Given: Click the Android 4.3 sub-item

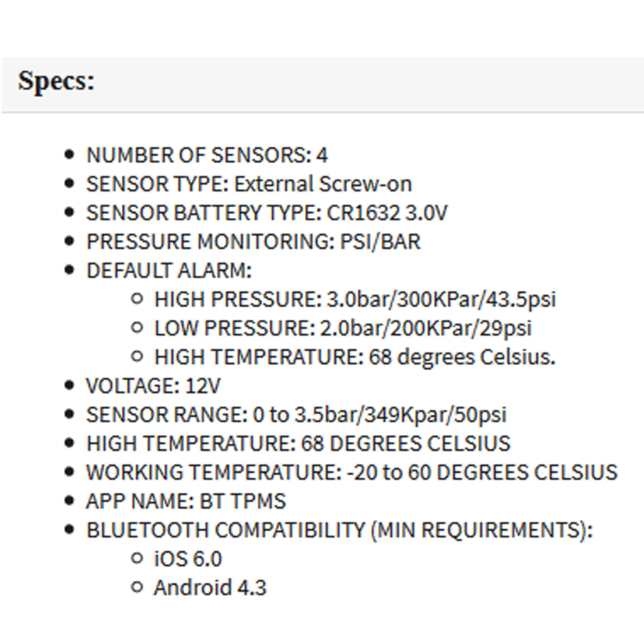Looking at the screenshot, I should pos(210,588).
